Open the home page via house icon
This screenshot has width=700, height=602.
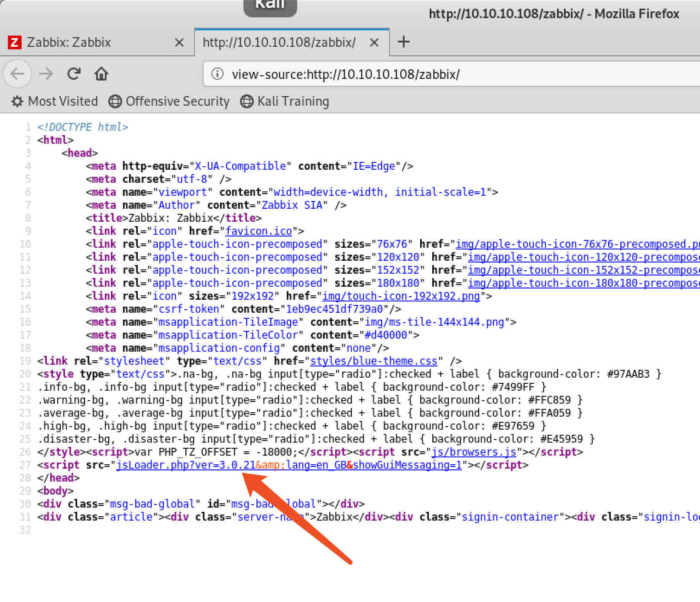(101, 74)
